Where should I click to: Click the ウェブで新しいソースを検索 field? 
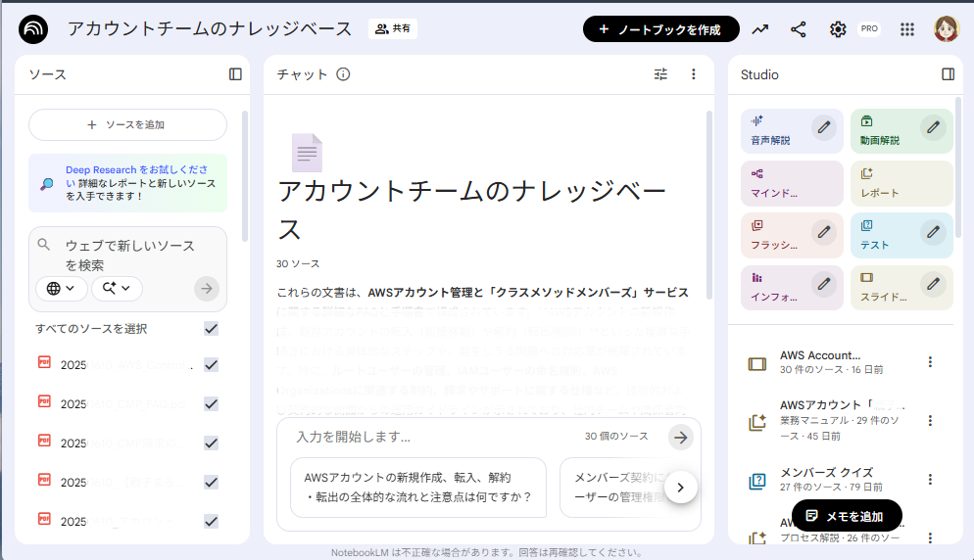point(129,256)
